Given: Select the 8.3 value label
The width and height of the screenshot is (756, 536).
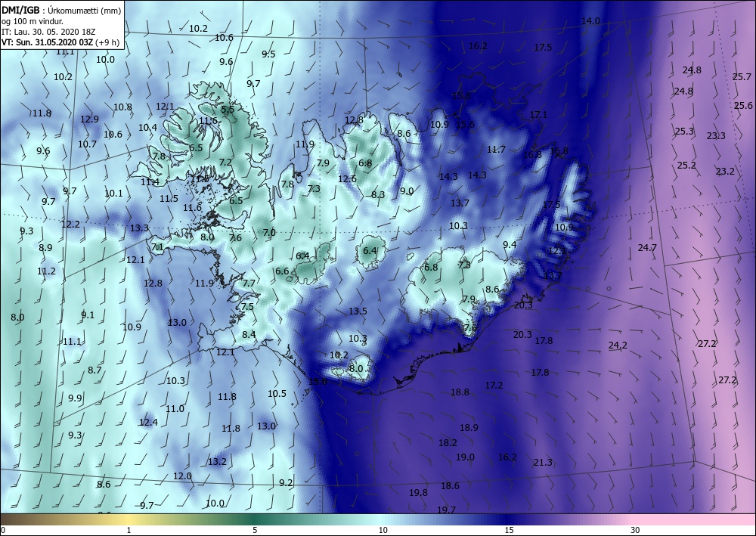Looking at the screenshot, I should coord(378,195).
